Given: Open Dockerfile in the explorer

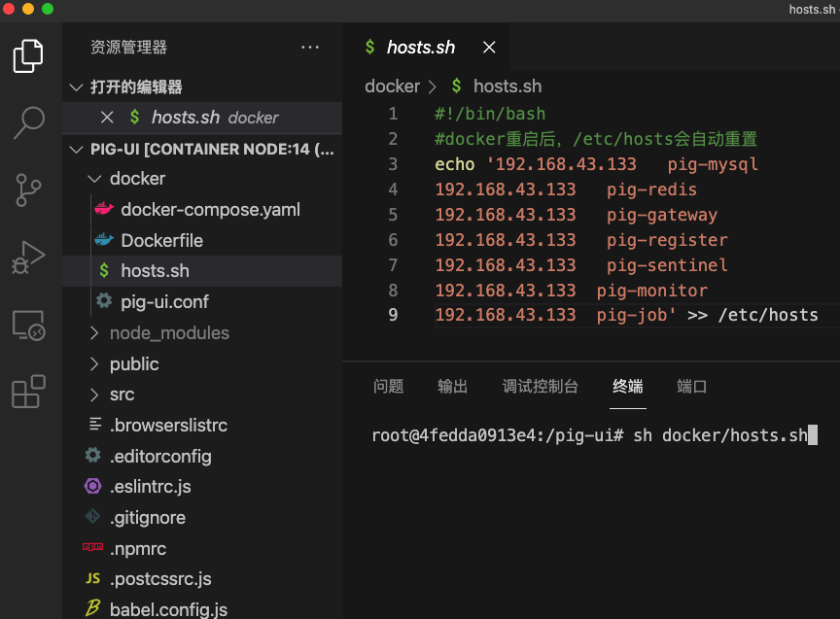Looking at the screenshot, I should pyautogui.click(x=161, y=240).
